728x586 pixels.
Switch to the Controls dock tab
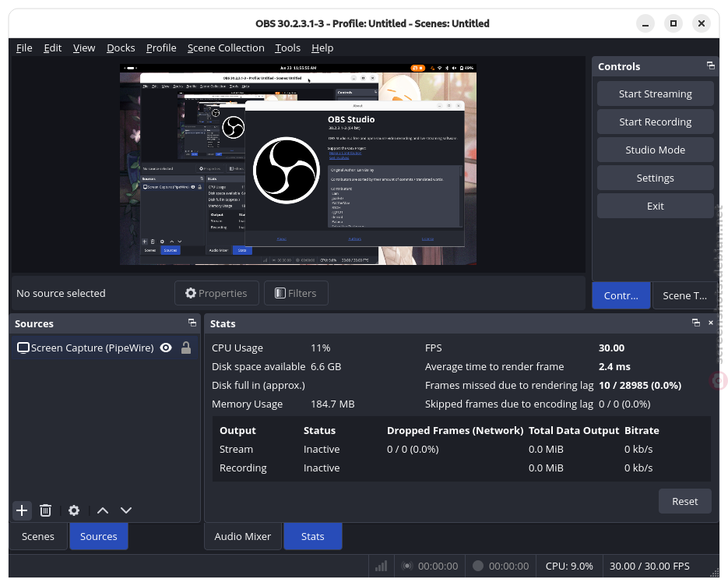(x=621, y=295)
